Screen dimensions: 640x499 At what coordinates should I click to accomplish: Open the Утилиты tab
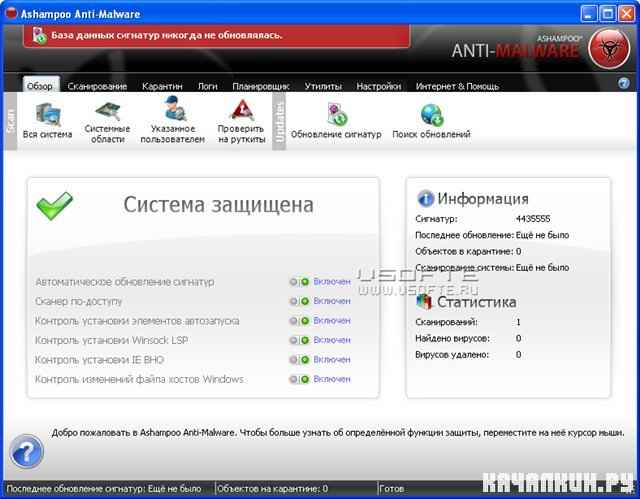(323, 86)
